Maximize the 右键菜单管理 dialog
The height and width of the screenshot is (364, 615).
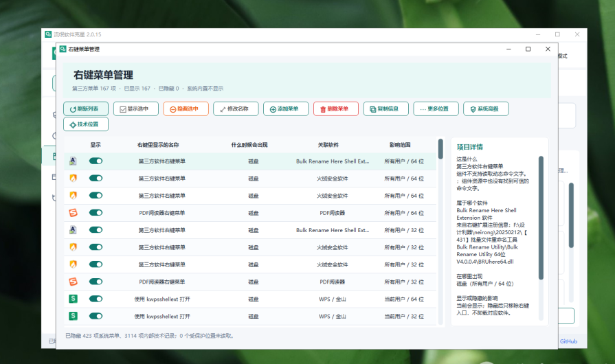pyautogui.click(x=528, y=49)
